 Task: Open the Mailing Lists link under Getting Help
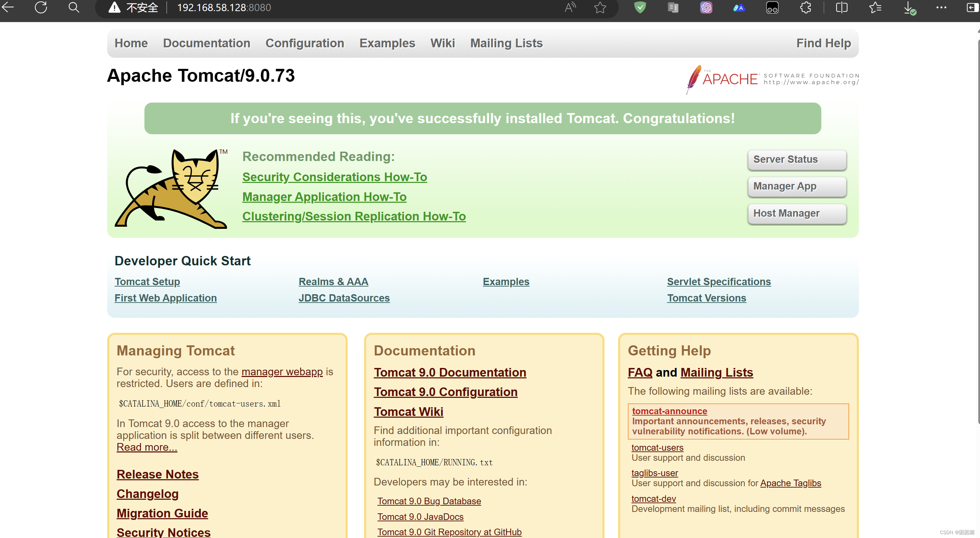click(x=717, y=372)
